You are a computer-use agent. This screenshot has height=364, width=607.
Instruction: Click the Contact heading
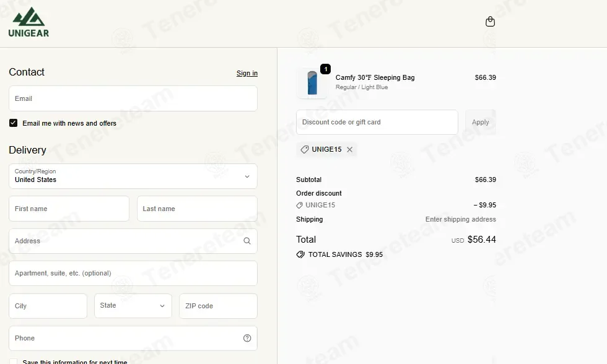point(27,72)
